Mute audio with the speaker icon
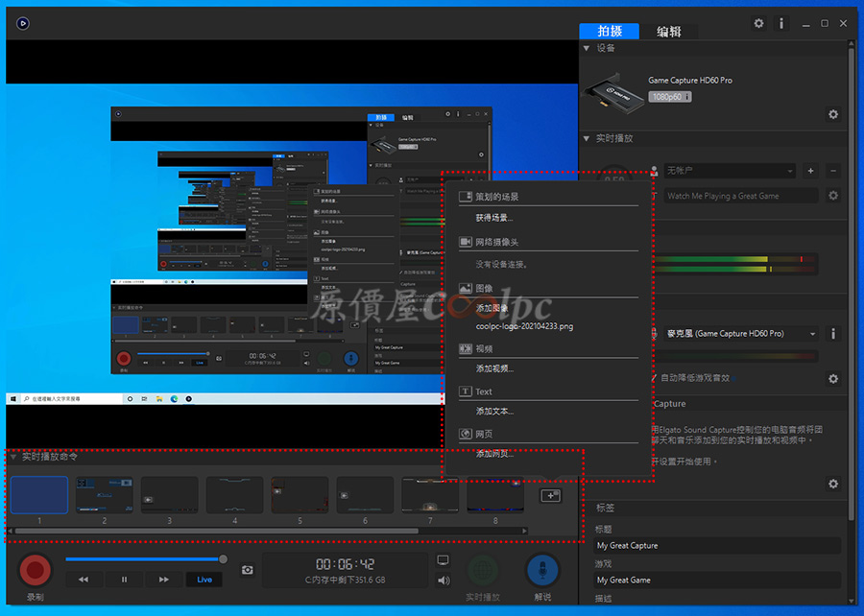 coord(443,580)
